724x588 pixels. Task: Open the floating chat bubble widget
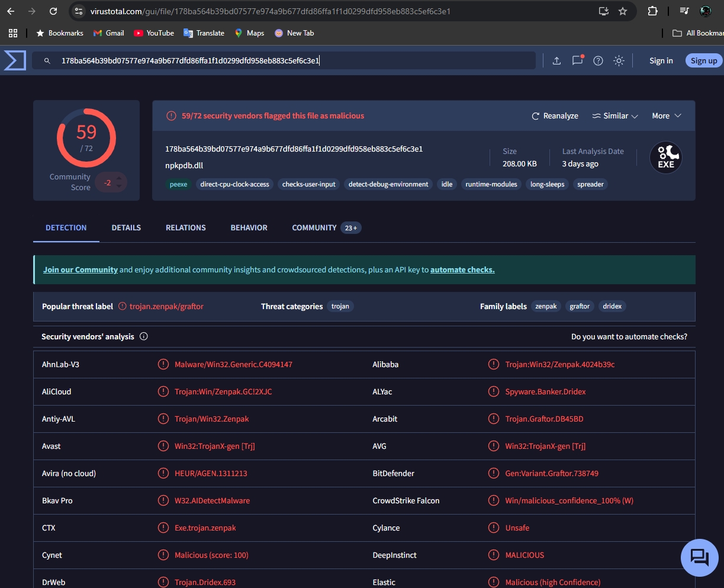pos(699,557)
